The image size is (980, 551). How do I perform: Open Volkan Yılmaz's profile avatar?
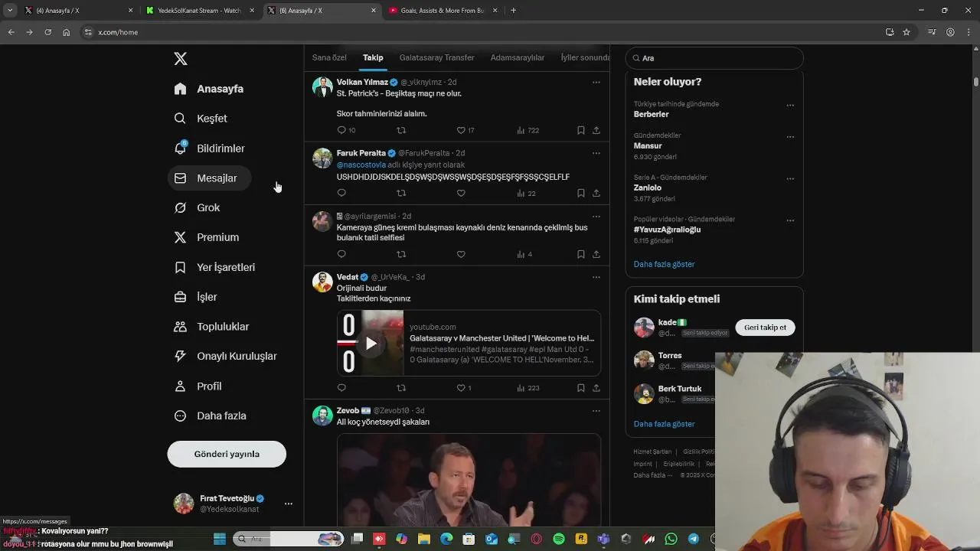[322, 86]
